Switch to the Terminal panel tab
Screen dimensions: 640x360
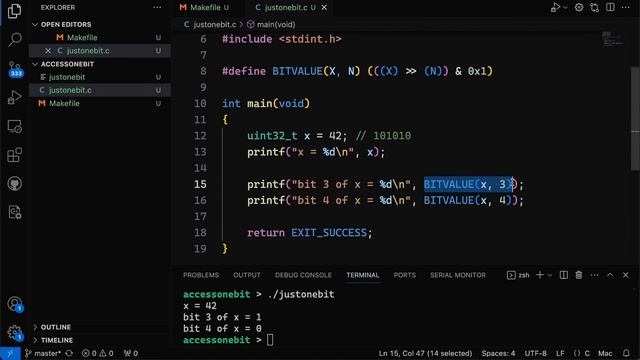pyautogui.click(x=362, y=275)
